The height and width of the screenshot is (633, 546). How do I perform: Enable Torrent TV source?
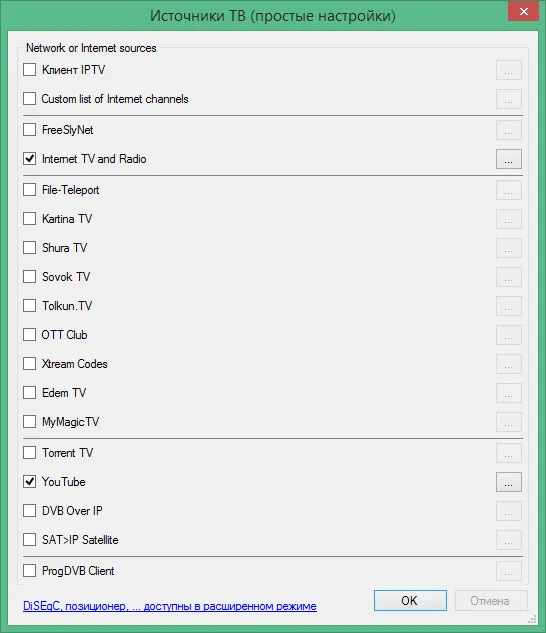[29, 453]
